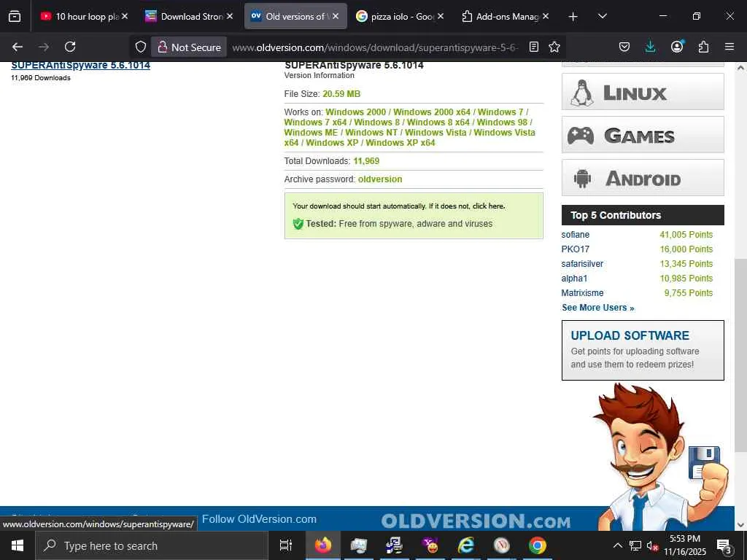Screen dimensions: 747x560
Task: Open the Games category button
Action: 643,135
